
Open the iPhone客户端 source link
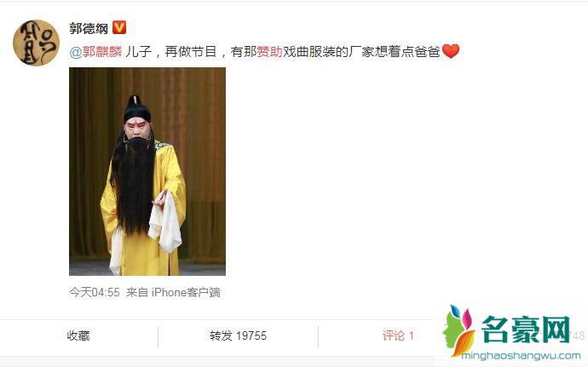click(x=186, y=292)
